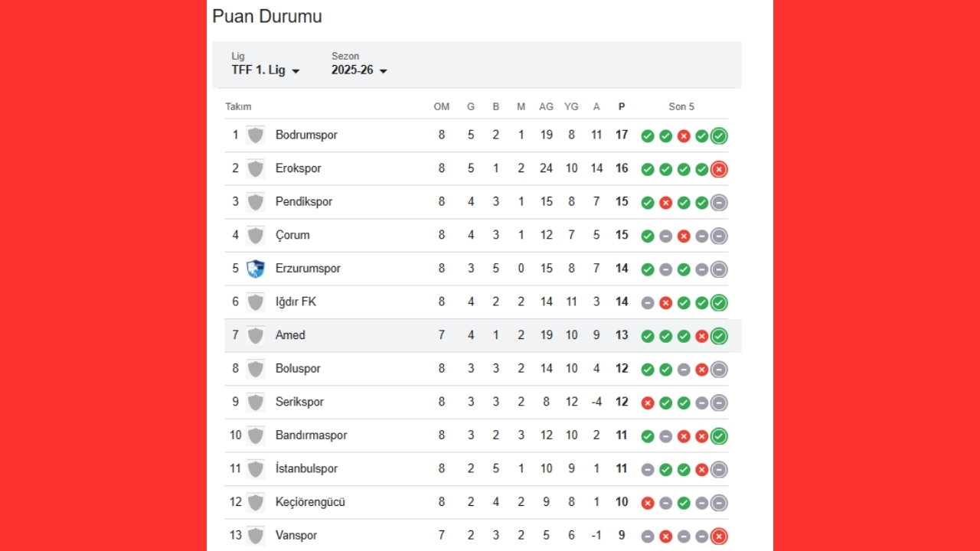Click the P points column header

622,106
